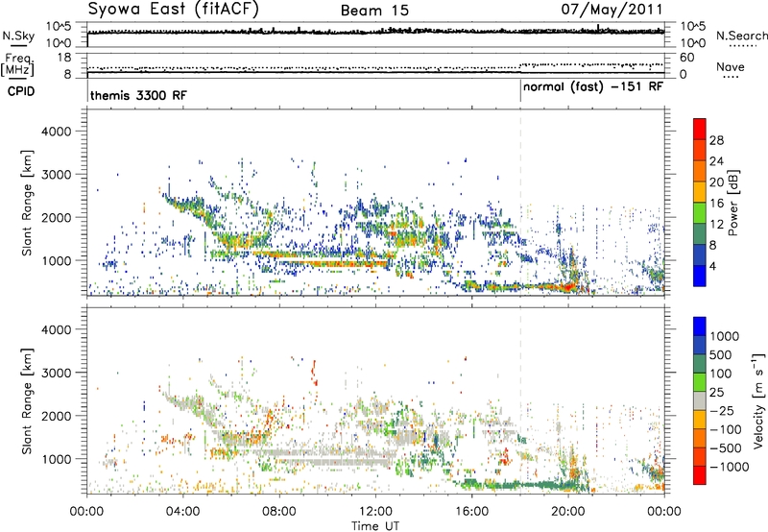Click the '16' Power scale value
The height and width of the screenshot is (532, 768).
click(x=716, y=203)
